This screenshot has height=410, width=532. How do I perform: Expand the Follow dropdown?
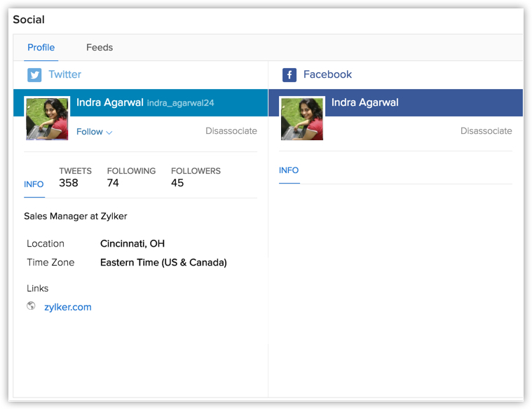(x=95, y=132)
